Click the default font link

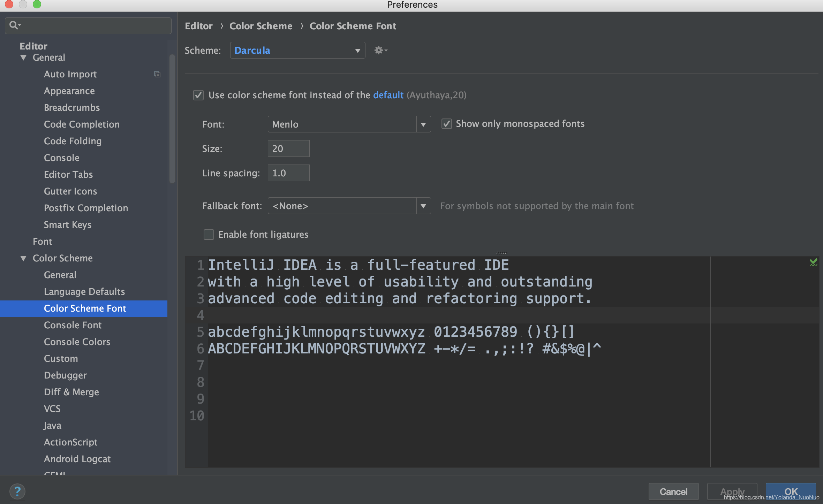pos(388,95)
